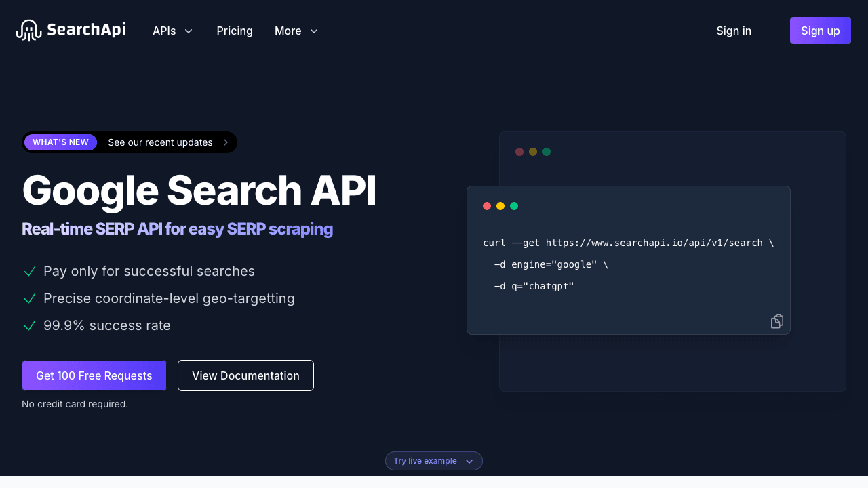
Task: Click the yellow dot in code window
Action: (x=500, y=205)
